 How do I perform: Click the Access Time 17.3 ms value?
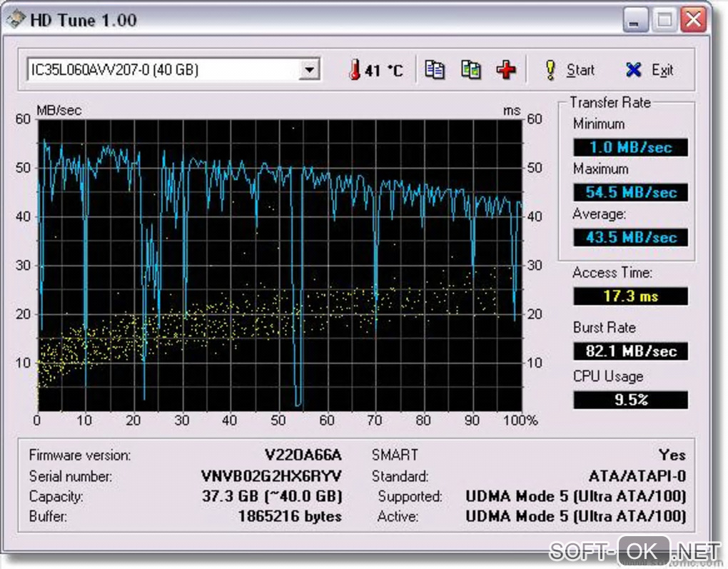[630, 296]
